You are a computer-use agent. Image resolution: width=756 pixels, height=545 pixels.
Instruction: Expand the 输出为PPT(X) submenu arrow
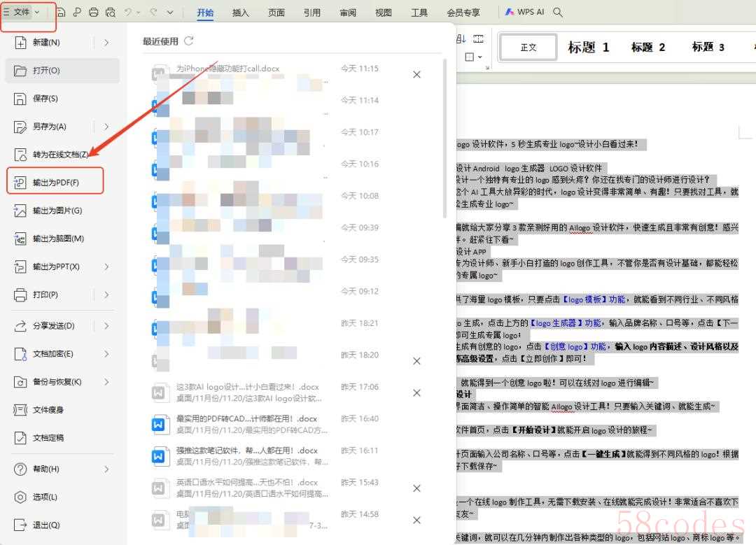106,267
